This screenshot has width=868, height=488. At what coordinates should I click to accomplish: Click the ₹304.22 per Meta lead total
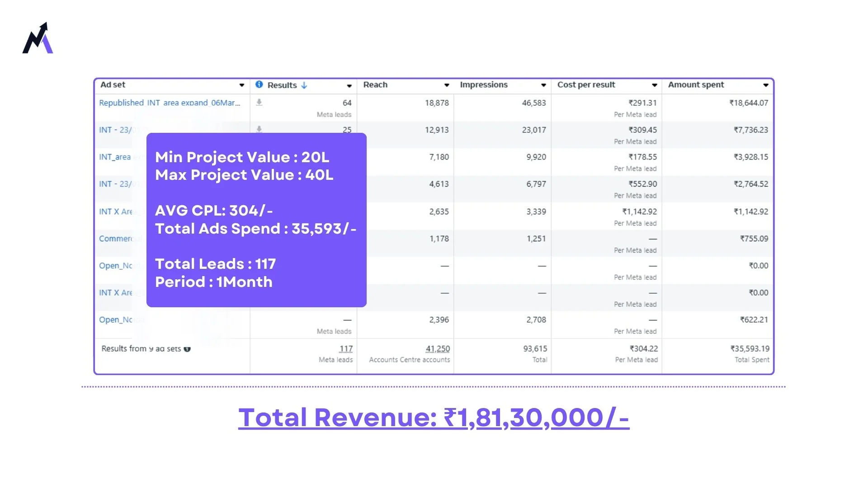644,349
